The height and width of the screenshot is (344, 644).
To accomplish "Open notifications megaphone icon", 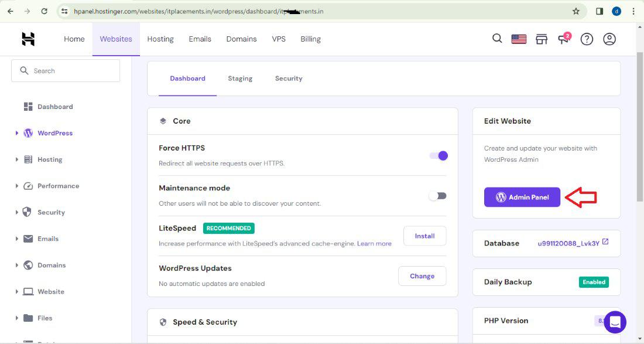I will pos(564,39).
